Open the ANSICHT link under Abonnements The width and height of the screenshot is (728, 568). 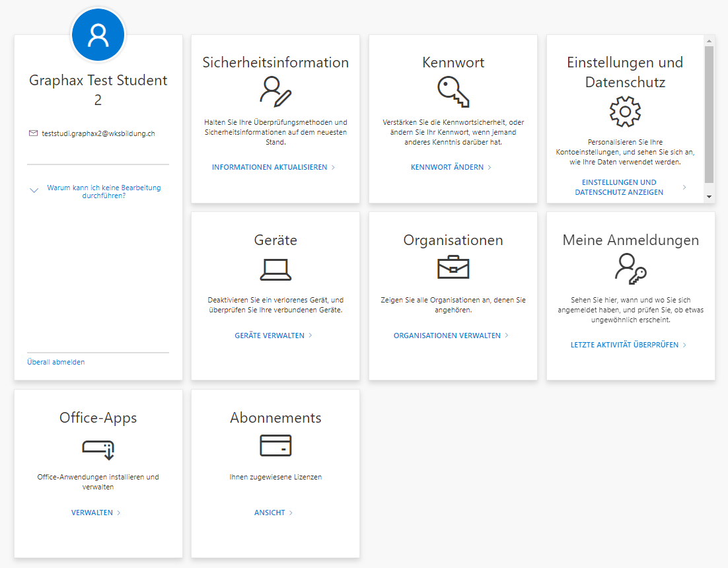pos(270,513)
